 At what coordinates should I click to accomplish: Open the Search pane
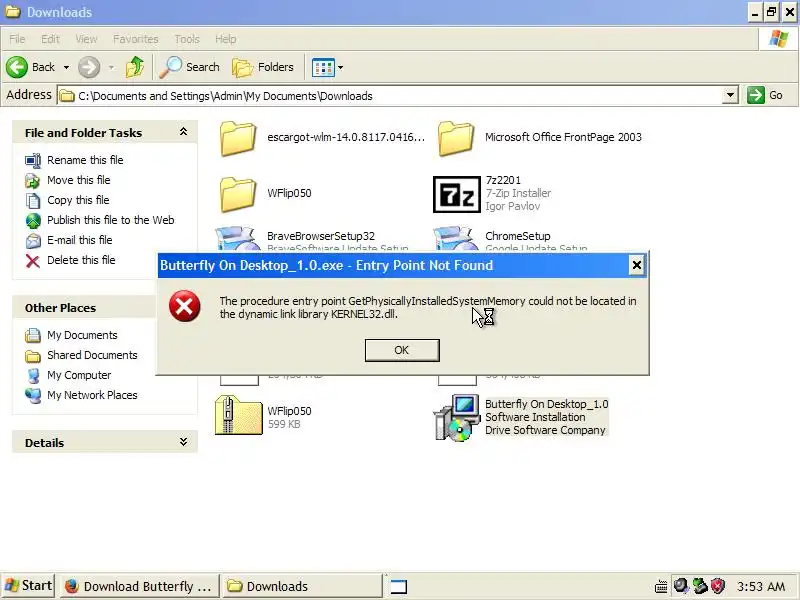click(189, 67)
